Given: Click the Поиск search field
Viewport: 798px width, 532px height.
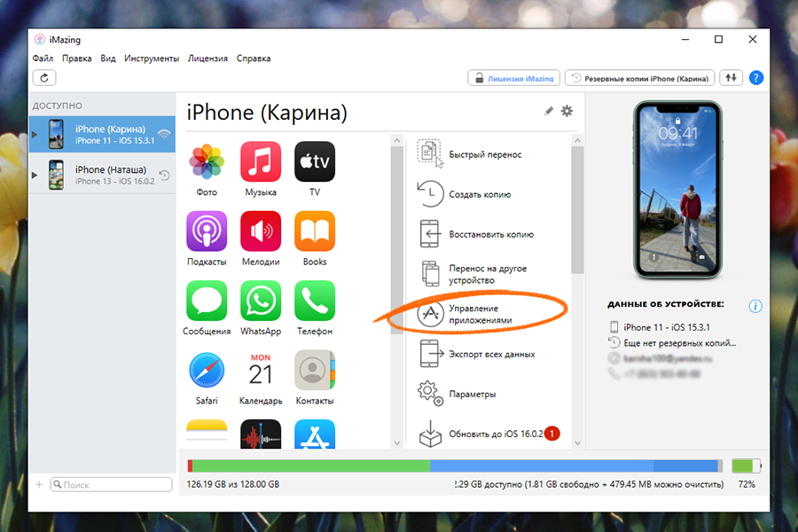Looking at the screenshot, I should coord(112,484).
